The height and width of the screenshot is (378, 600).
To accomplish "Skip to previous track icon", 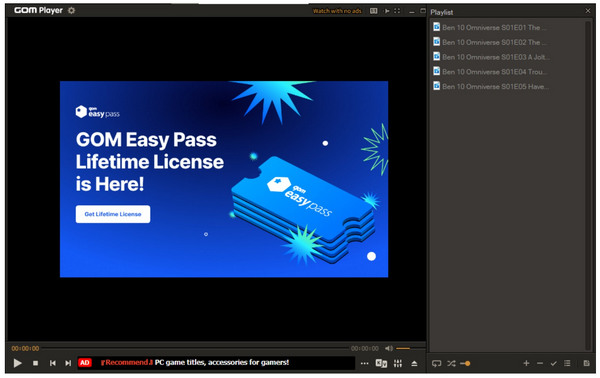I will pyautogui.click(x=53, y=363).
